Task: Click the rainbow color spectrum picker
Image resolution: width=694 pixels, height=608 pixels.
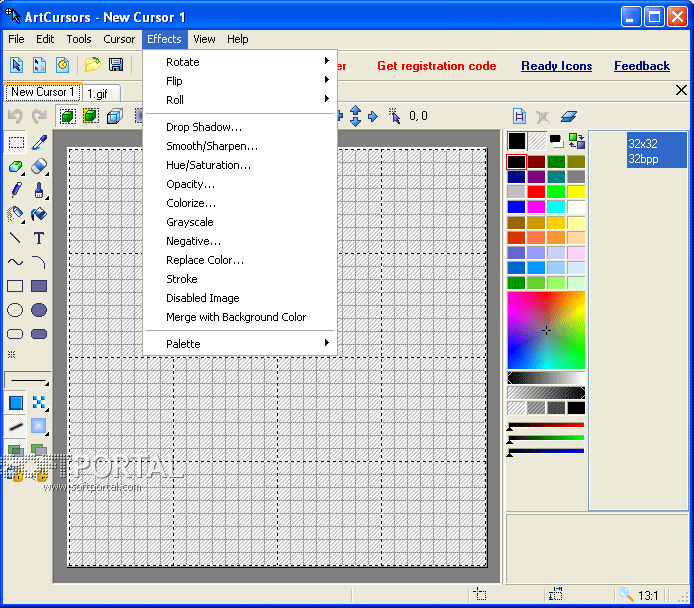Action: 546,330
